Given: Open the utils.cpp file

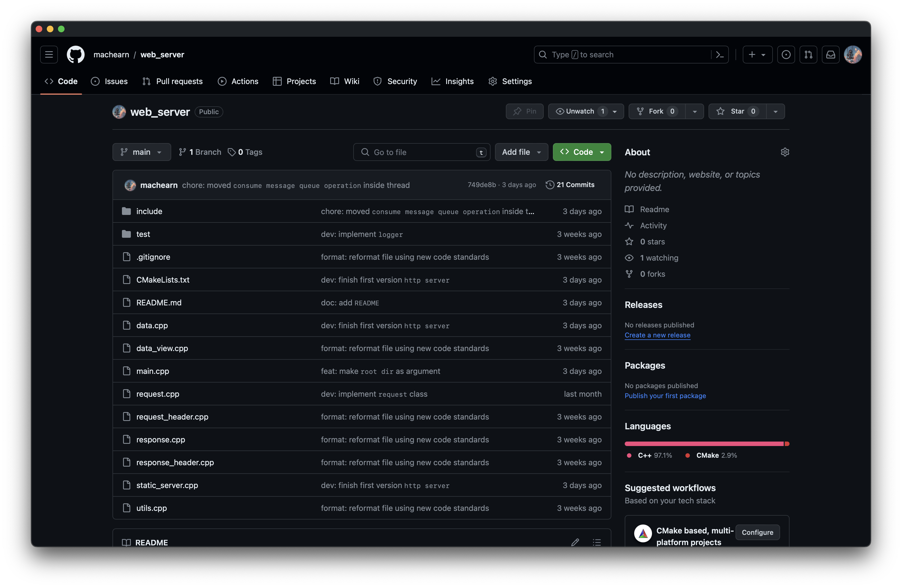Looking at the screenshot, I should point(152,508).
